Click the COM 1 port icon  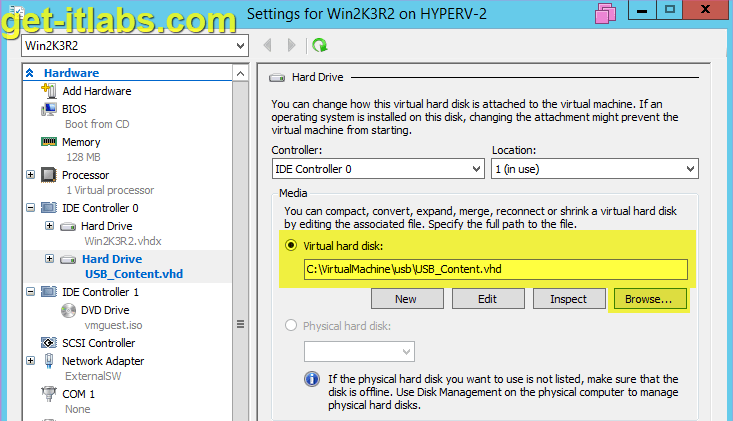pos(49,393)
